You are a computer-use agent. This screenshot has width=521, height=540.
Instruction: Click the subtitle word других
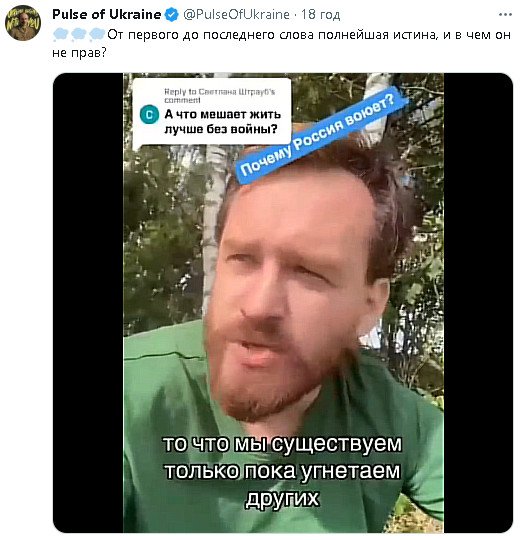(x=282, y=498)
